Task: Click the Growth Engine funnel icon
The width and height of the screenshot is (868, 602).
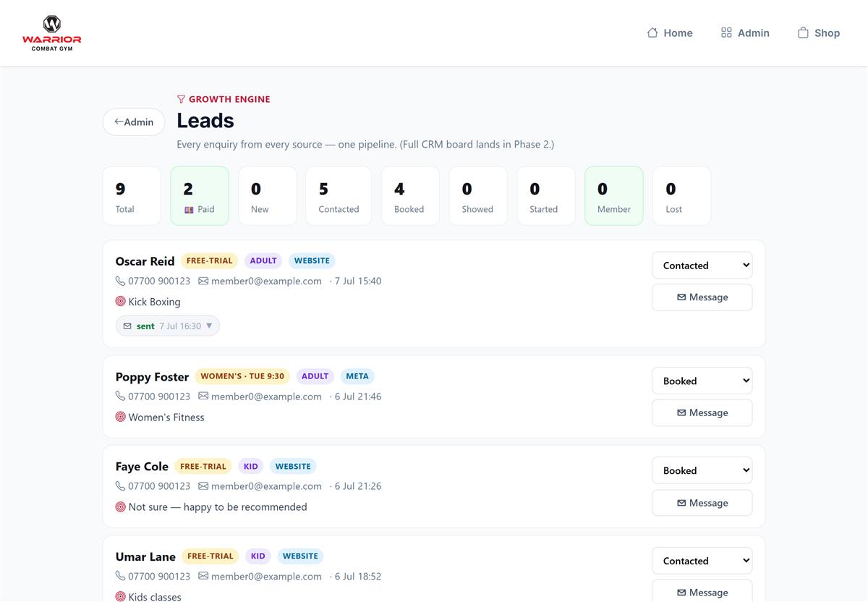Action: pos(182,99)
